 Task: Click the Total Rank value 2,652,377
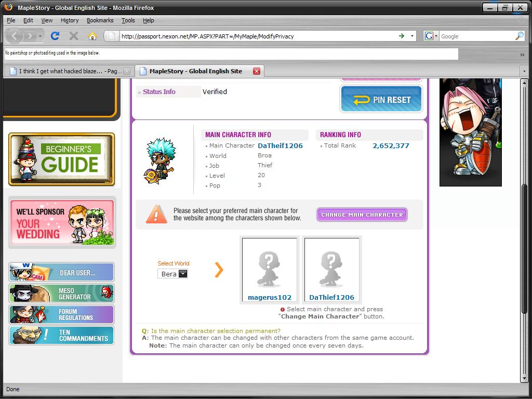point(391,145)
